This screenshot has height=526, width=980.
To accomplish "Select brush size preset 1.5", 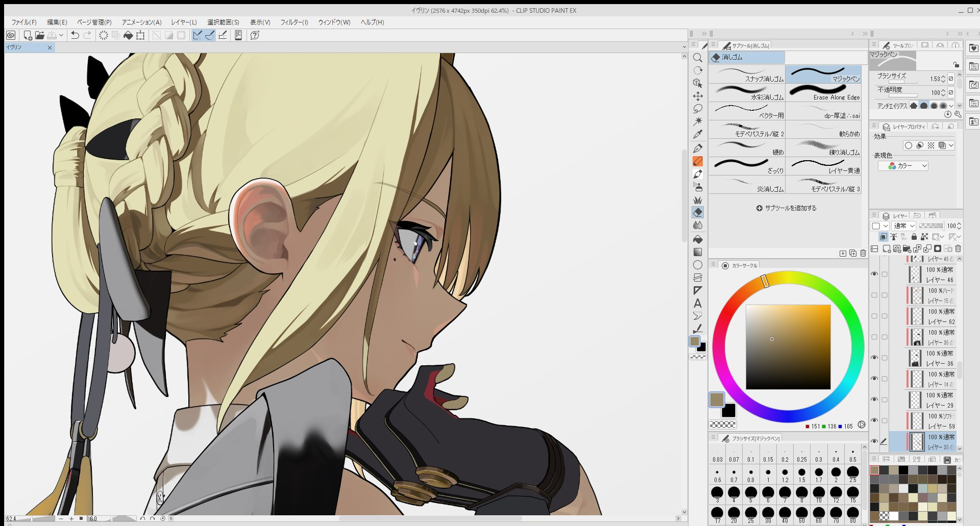I will point(802,475).
